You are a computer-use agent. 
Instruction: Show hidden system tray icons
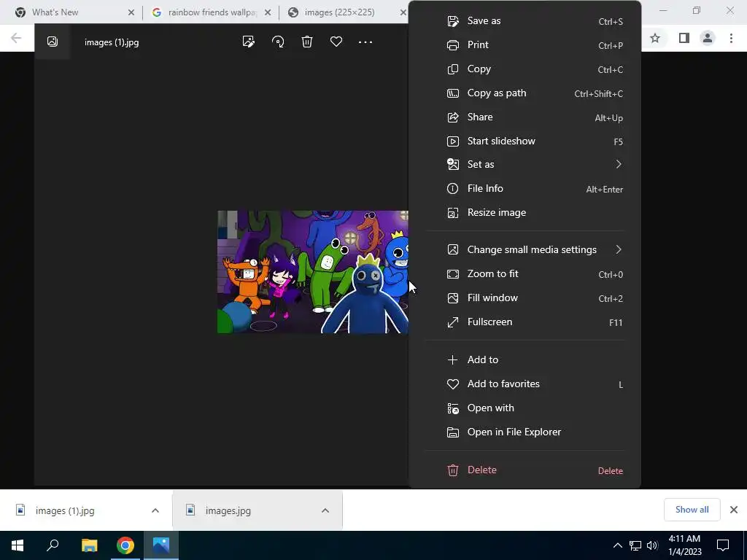click(x=617, y=545)
